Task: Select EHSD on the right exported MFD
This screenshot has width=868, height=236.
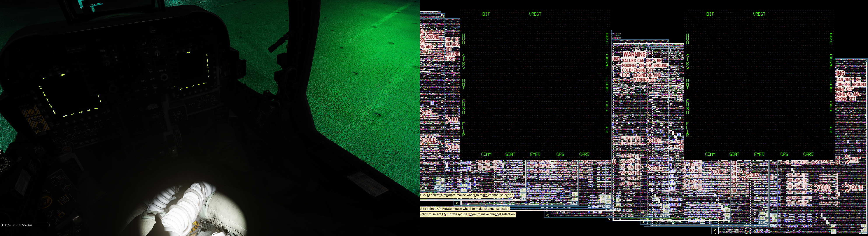Action: click(x=688, y=107)
